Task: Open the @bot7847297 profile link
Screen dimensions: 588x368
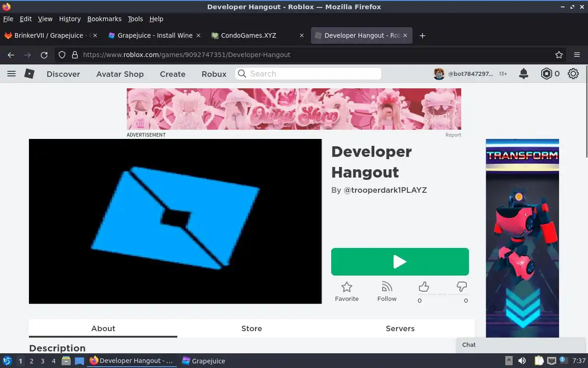Action: [x=470, y=74]
